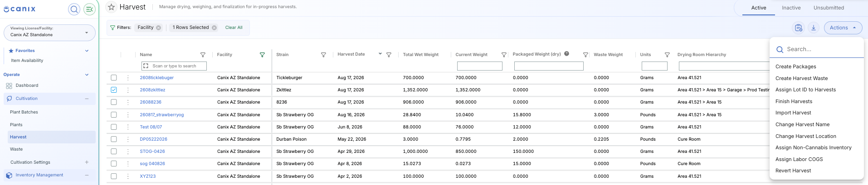The image size is (868, 185).
Task: Collapse the Cultivation menu group
Action: pos(87,99)
